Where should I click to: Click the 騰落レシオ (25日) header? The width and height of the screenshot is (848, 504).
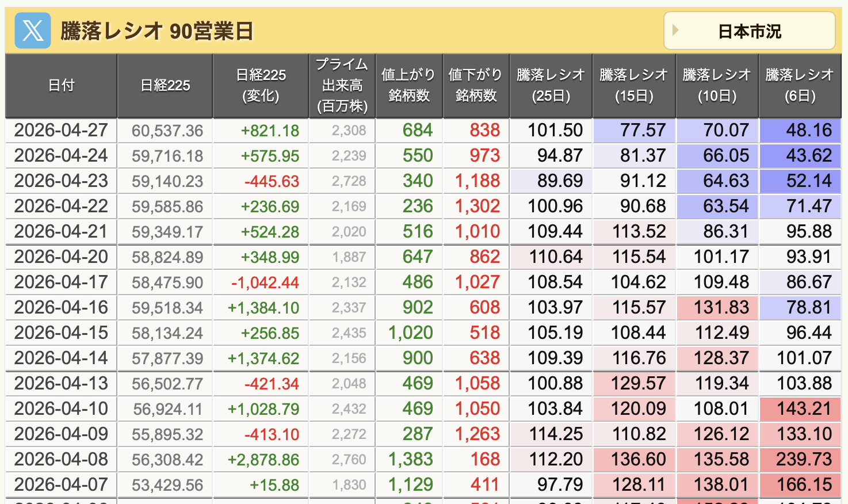pos(551,86)
